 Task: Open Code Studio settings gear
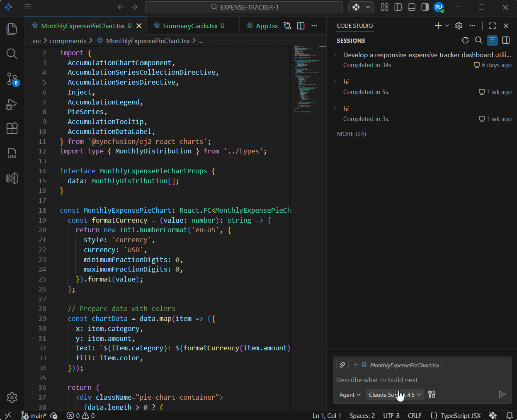coord(459,26)
